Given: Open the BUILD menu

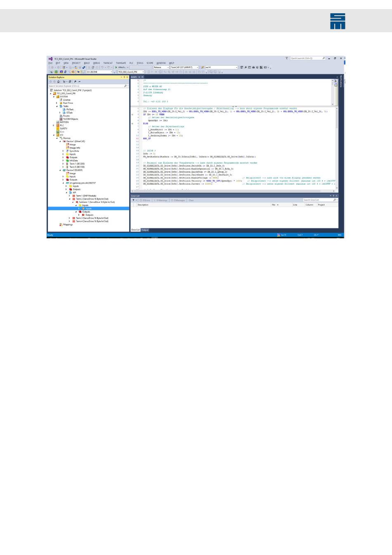Looking at the screenshot, I should coord(87,63).
